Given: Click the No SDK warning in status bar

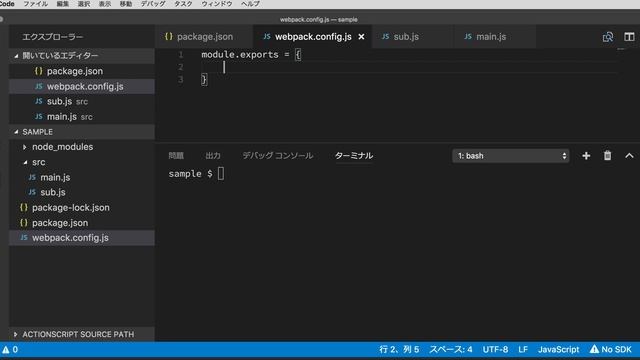Looking at the screenshot, I should pyautogui.click(x=611, y=349).
